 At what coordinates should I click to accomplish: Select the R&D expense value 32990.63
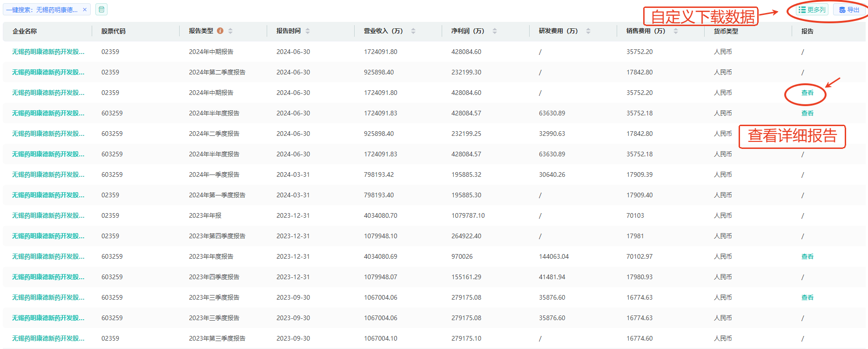[x=552, y=134]
